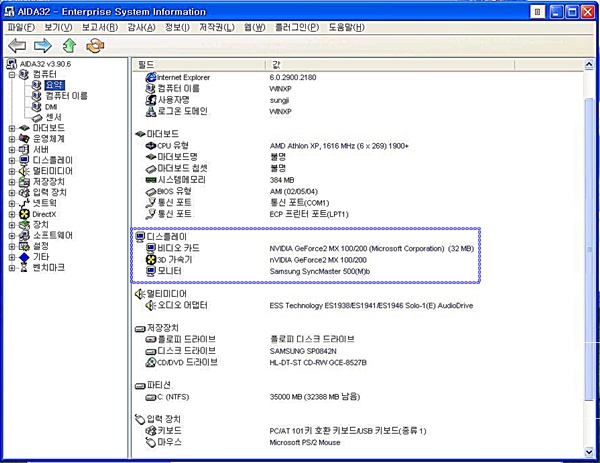This screenshot has width=600, height=463.
Task: Expand the 멀티미디어 tree node
Action: click(12, 171)
